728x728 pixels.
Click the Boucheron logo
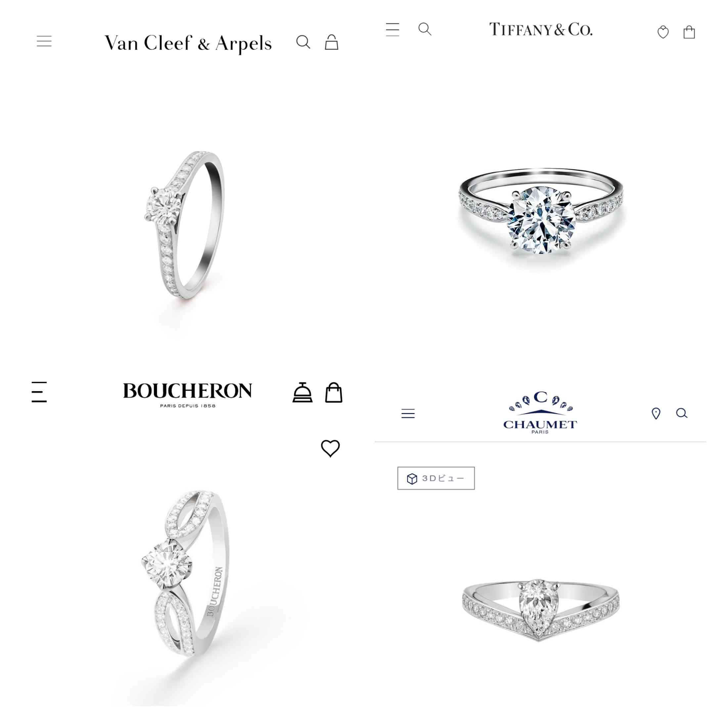pos(188,395)
